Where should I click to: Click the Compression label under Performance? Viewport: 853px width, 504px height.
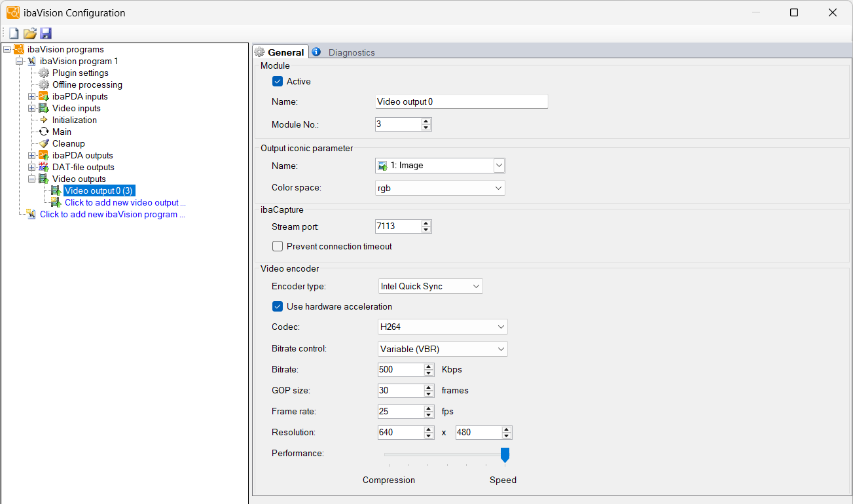(389, 480)
